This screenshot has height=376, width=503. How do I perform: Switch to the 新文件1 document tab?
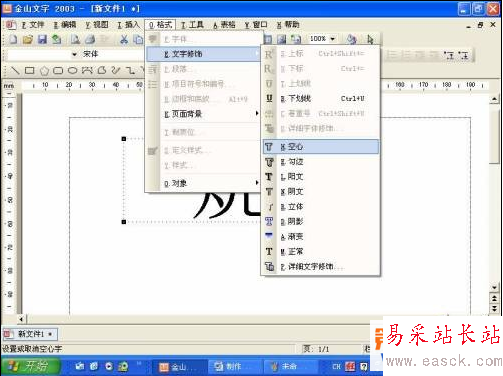30,334
